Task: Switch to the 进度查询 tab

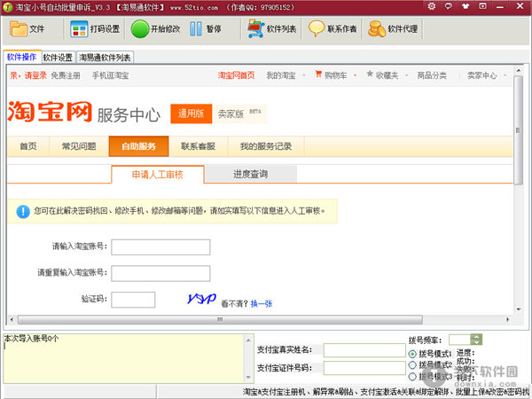Action: (x=251, y=174)
